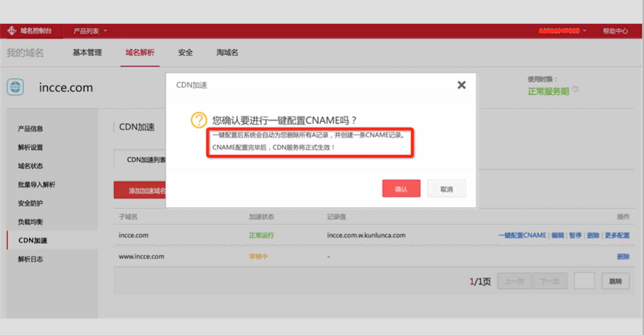Image resolution: width=644 pixels, height=335 pixels.
Task: Click the 跳转 pagination button
Action: tap(615, 281)
